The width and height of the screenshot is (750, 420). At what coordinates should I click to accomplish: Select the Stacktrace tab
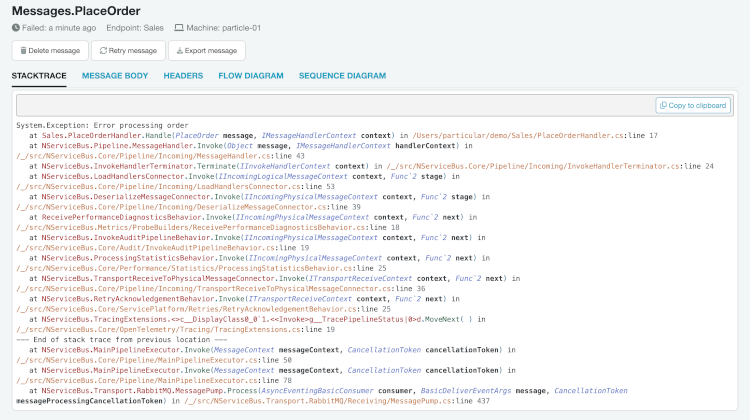(x=39, y=75)
